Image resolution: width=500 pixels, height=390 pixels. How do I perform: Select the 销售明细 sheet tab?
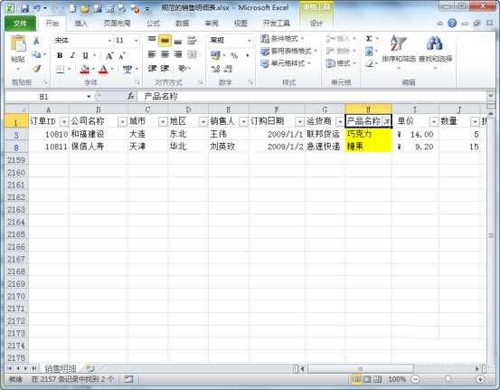coord(60,369)
